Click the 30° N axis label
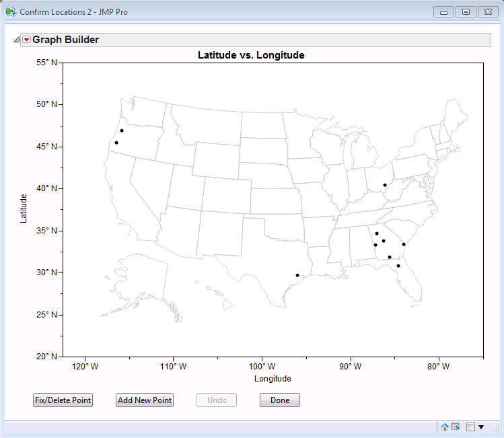Image resolution: width=504 pixels, height=438 pixels. click(46, 272)
